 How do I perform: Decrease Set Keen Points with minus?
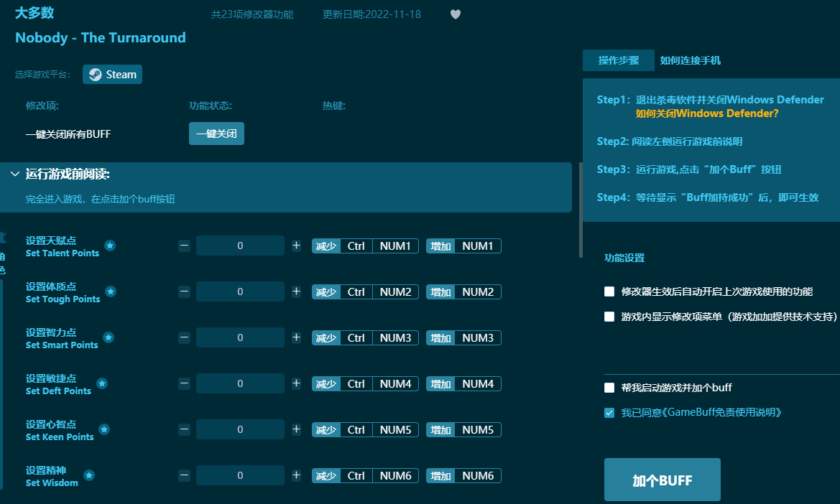[x=184, y=429]
